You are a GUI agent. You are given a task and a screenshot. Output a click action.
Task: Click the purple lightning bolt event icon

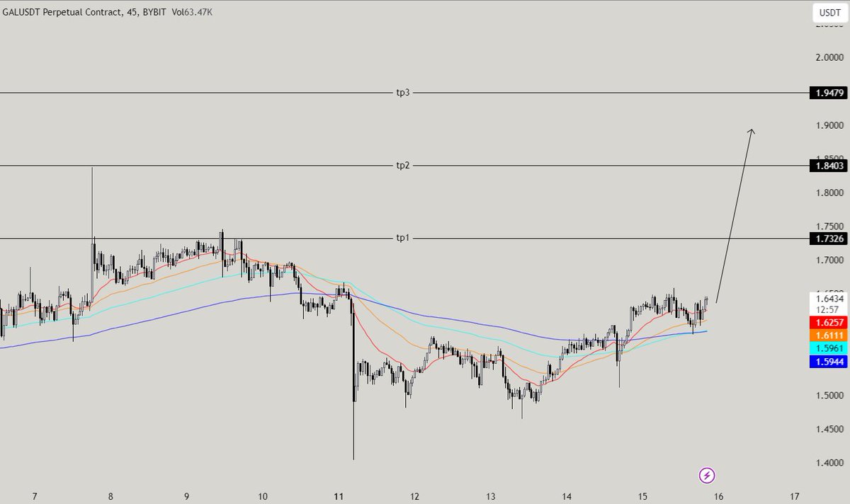pos(707,475)
